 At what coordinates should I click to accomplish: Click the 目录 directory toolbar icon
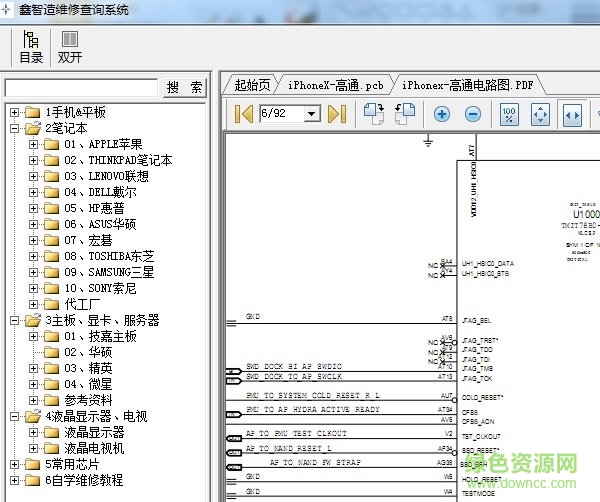click(31, 47)
